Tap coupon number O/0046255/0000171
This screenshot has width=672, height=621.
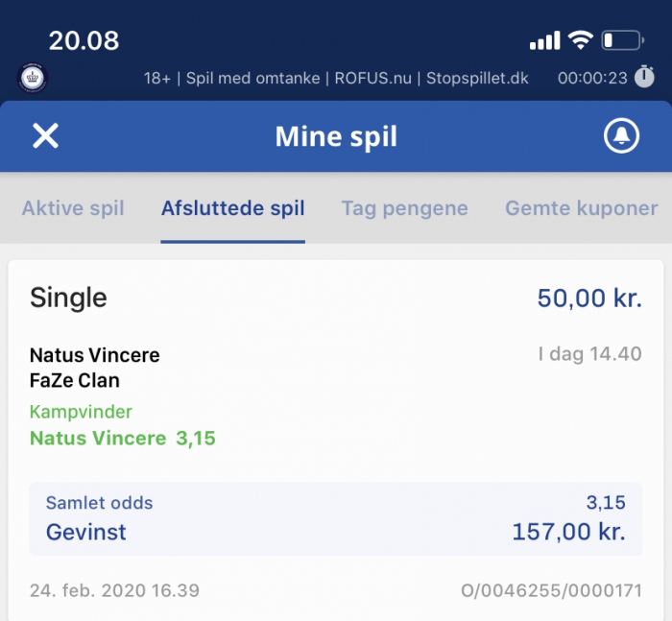coord(551,590)
